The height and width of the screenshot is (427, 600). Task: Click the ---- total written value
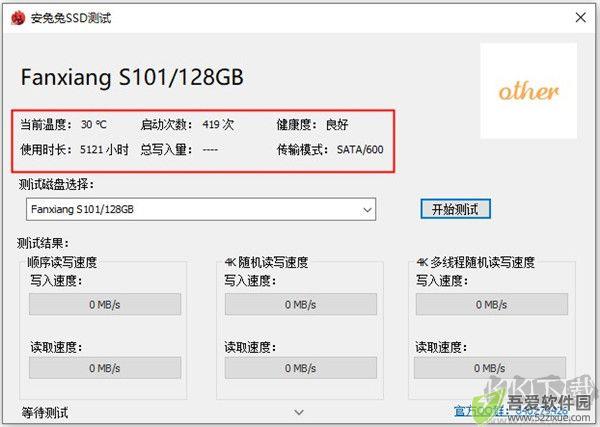click(210, 150)
